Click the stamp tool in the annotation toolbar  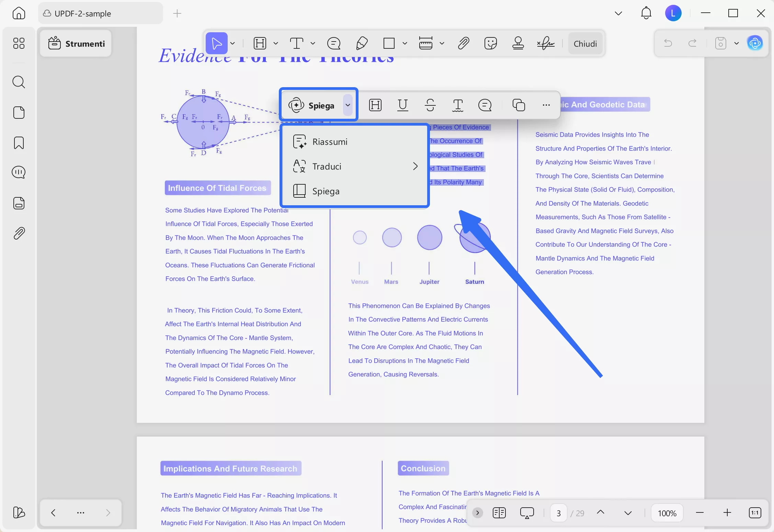[x=518, y=43]
